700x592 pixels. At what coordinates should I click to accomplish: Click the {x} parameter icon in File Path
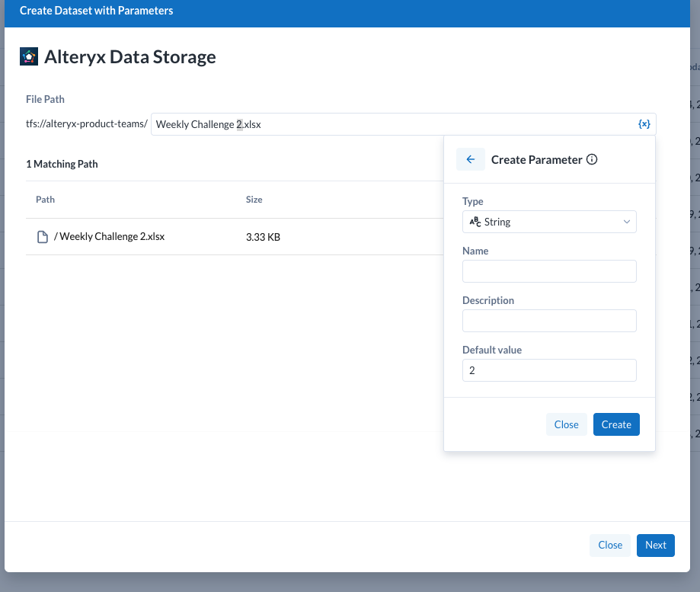pyautogui.click(x=644, y=124)
